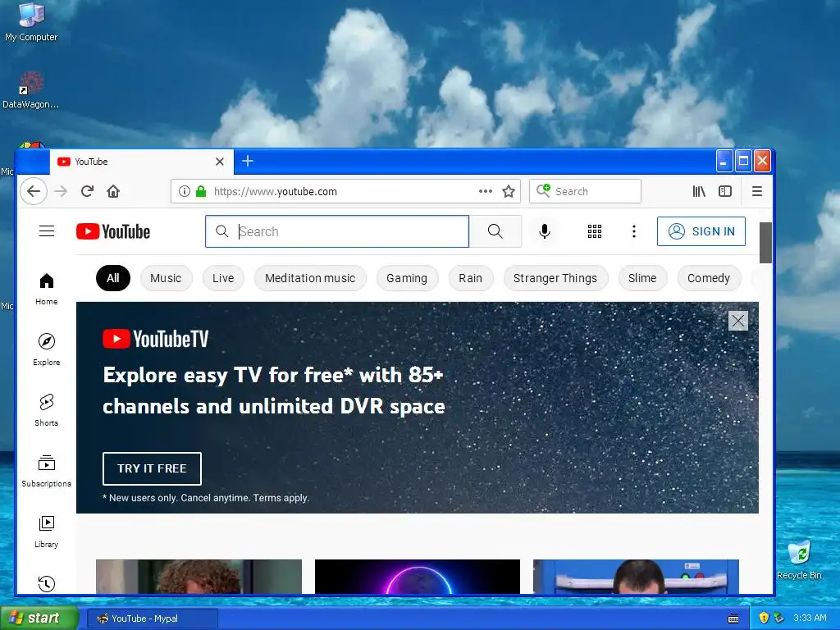Open the browser Library icon
Image resolution: width=840 pixels, height=630 pixels.
click(x=699, y=191)
